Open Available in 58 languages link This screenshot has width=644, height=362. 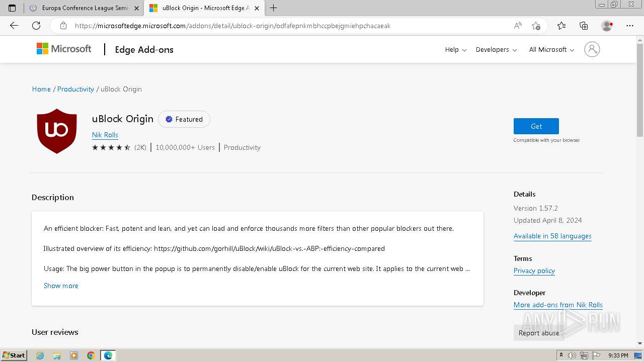[x=552, y=236]
